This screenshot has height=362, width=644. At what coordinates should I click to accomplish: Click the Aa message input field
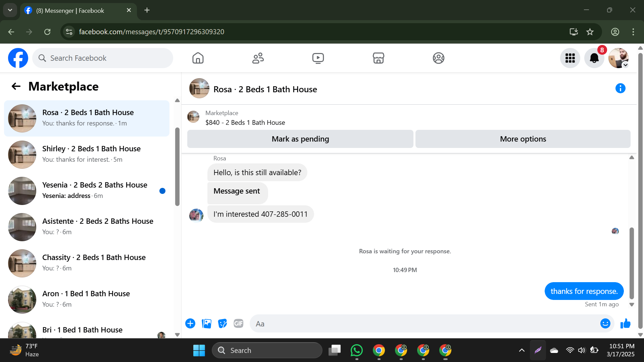425,324
